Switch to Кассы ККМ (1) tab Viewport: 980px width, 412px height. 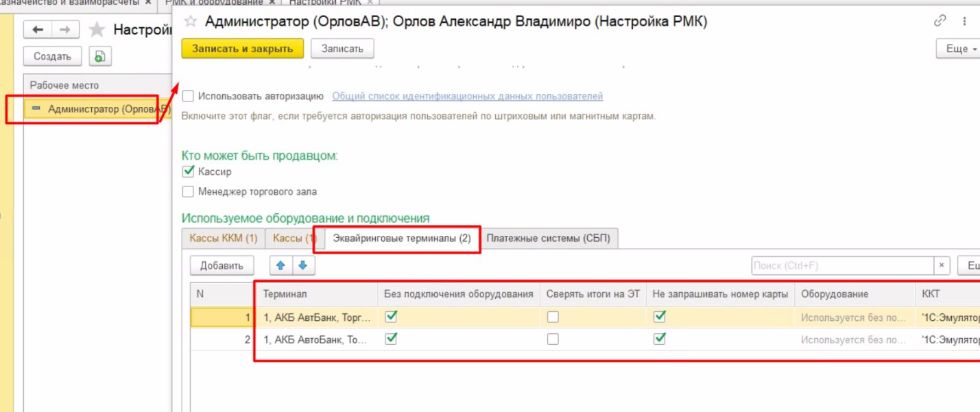(x=223, y=238)
